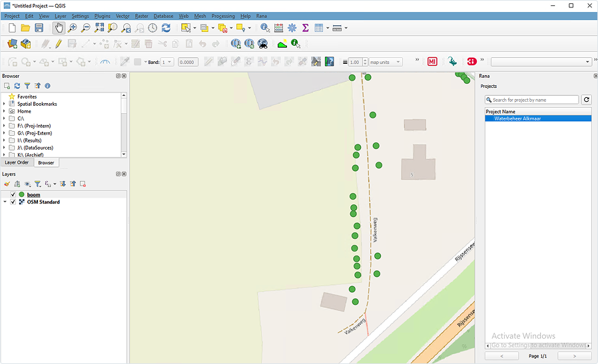598x364 pixels.
Task: Click the next page button in Rana panel
Action: pos(574,357)
